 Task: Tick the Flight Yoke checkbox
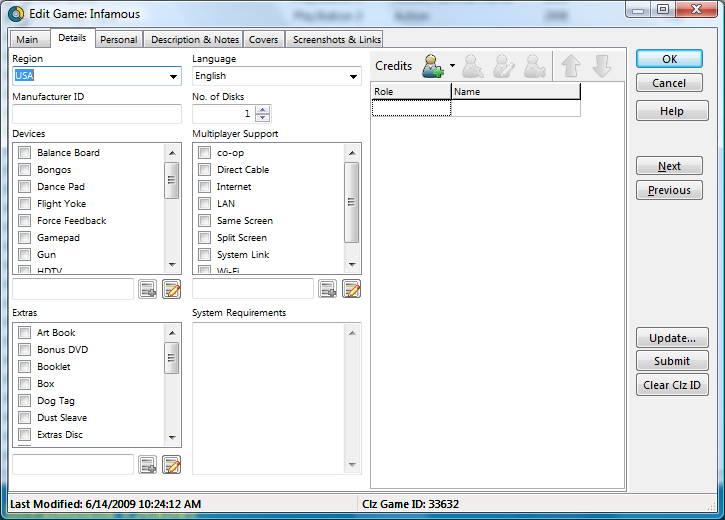coord(25,204)
